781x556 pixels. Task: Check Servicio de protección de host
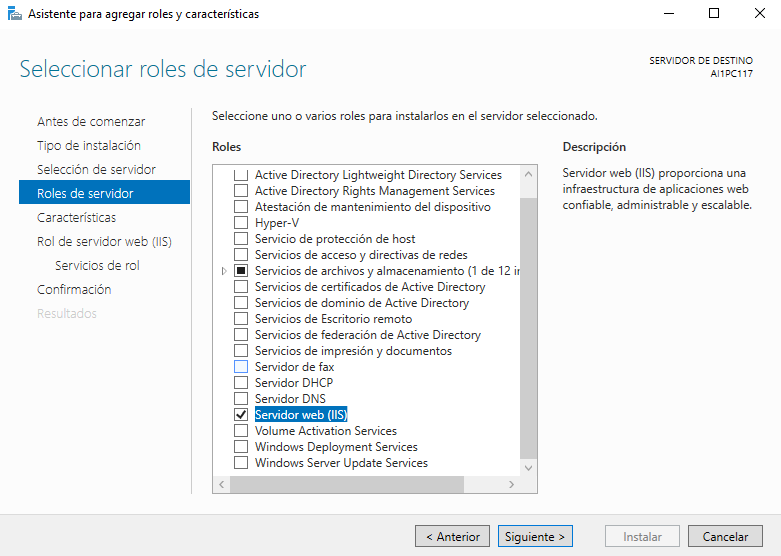(241, 239)
